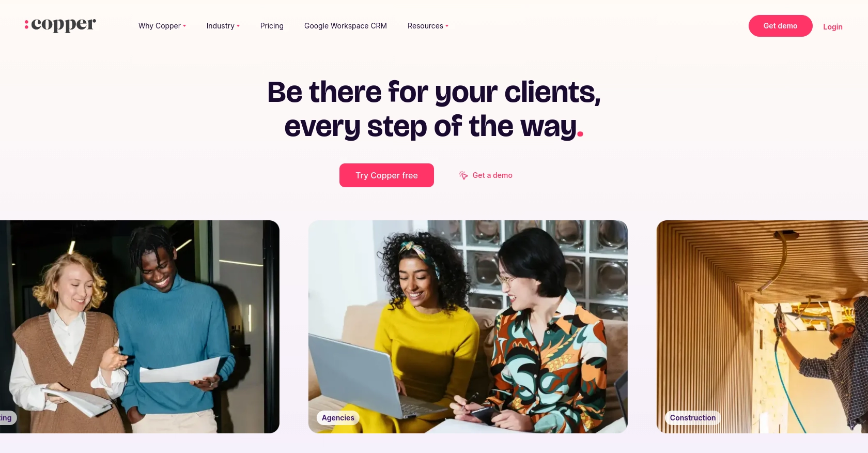Click the Get demo header button
Screen dimensions: 868x453
pyautogui.click(x=780, y=26)
